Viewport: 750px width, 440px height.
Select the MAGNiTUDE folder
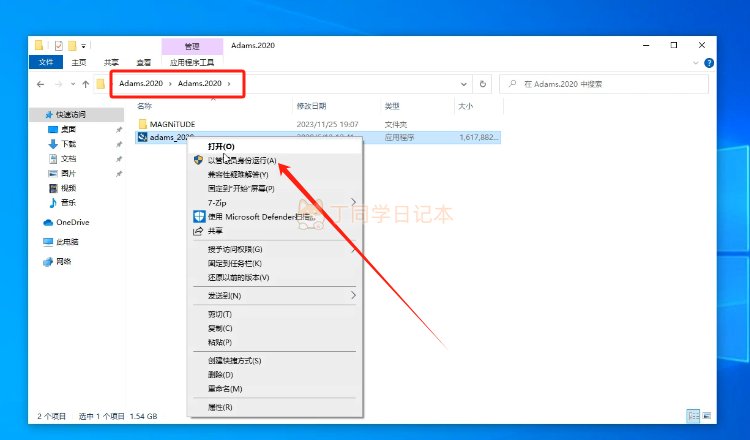pyautogui.click(x=172, y=124)
